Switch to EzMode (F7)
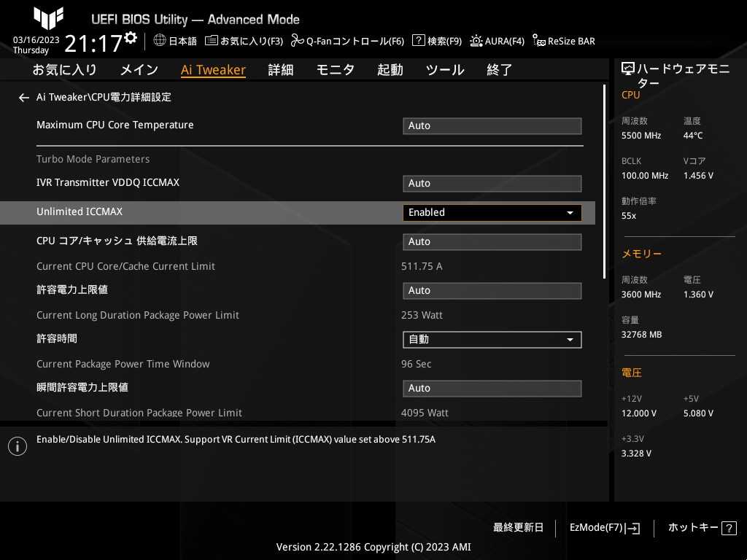The width and height of the screenshot is (747, 560). [604, 528]
